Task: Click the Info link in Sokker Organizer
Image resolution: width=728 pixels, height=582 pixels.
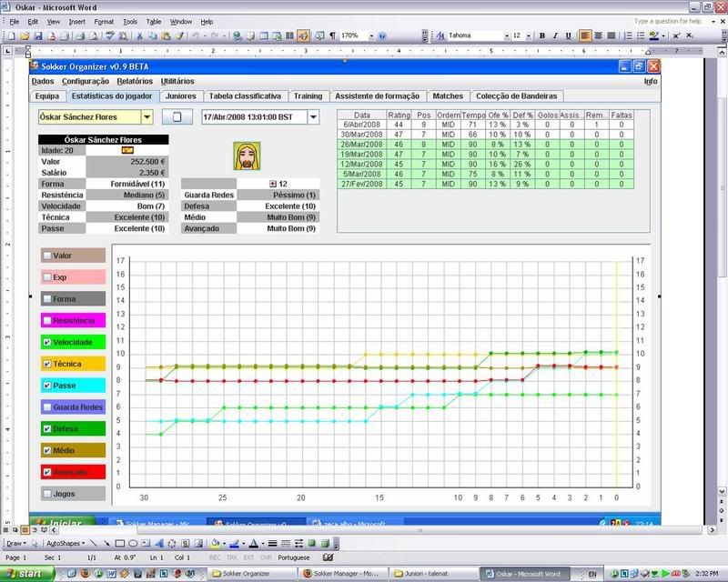Action: coord(651,81)
